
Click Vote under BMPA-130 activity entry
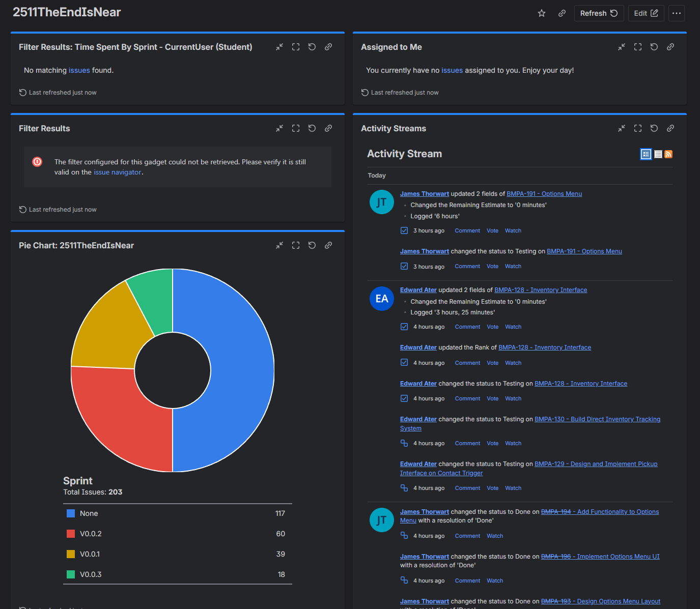492,443
